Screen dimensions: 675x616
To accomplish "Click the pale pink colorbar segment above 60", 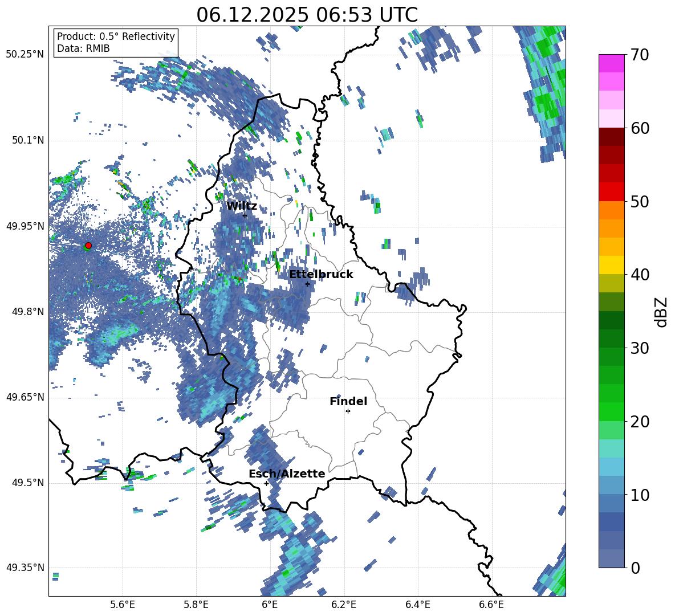I will point(611,119).
